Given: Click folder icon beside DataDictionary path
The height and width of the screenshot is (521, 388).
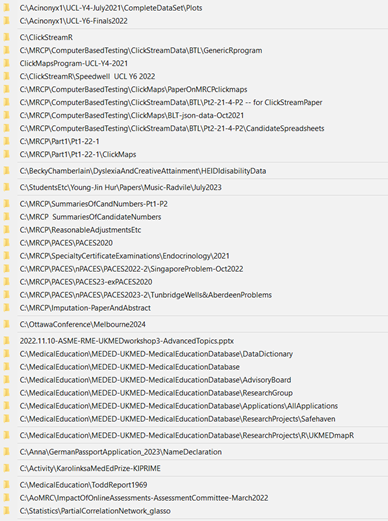Looking at the screenshot, I should [x=6, y=354].
